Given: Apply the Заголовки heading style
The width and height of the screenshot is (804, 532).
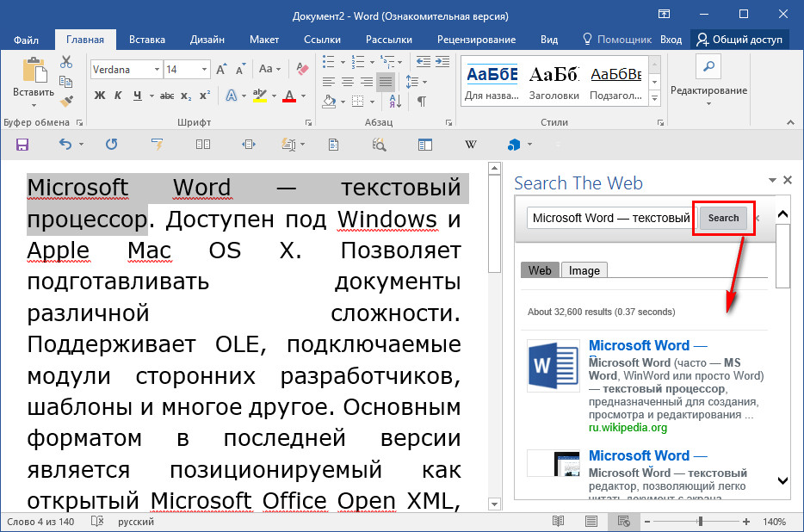Looking at the screenshot, I should point(554,82).
